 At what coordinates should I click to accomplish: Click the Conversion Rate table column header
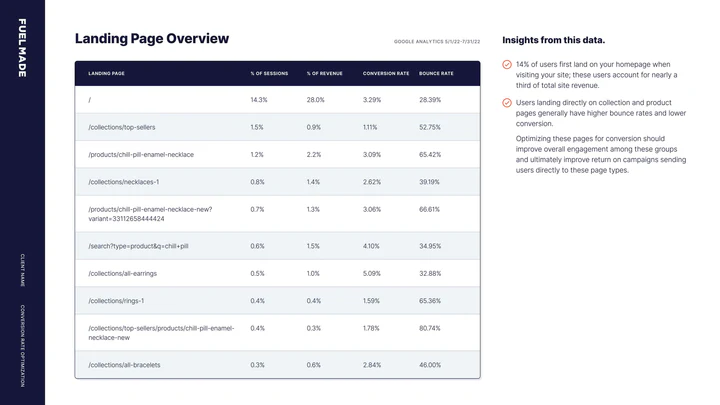click(385, 73)
